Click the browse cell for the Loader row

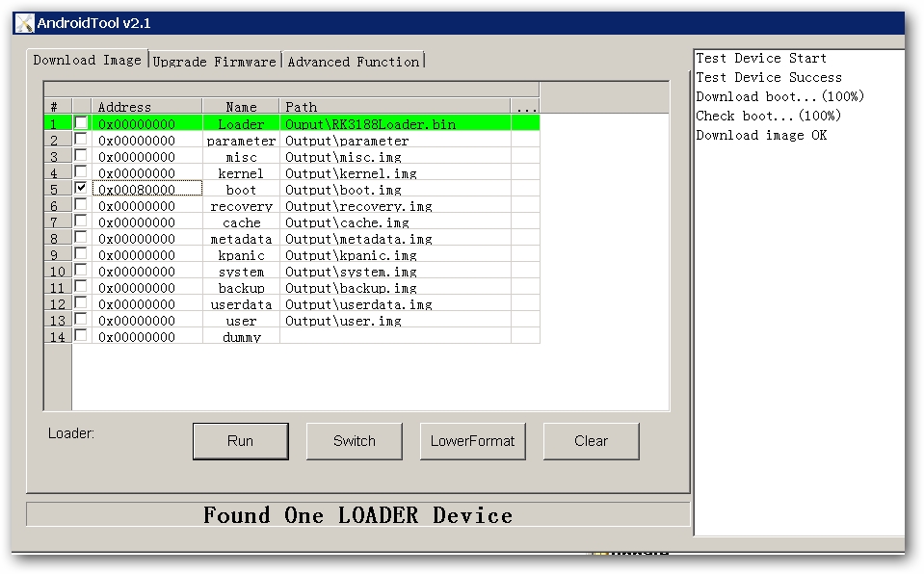tap(526, 124)
